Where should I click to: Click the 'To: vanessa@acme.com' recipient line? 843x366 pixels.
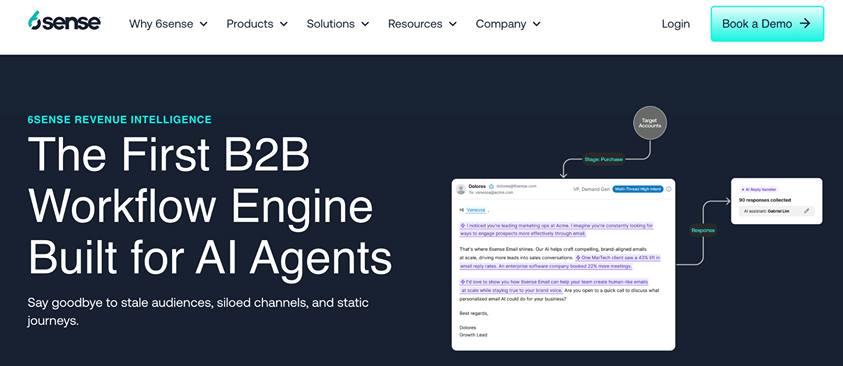491,192
